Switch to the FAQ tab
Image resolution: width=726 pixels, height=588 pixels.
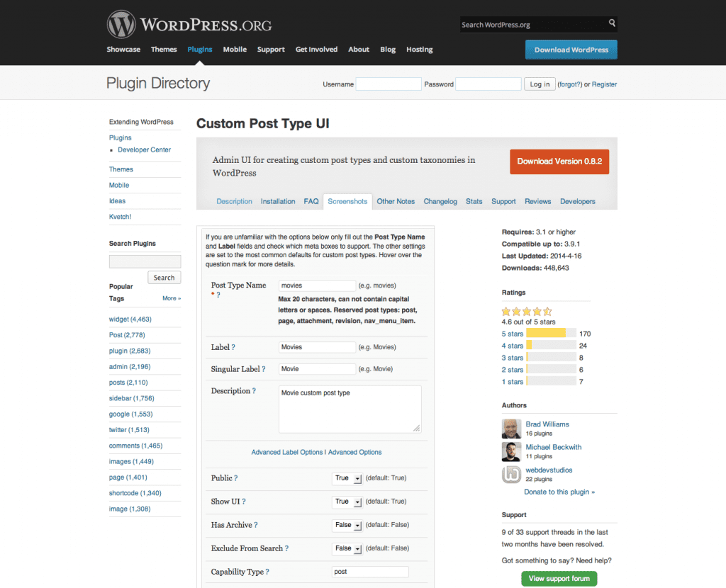311,202
